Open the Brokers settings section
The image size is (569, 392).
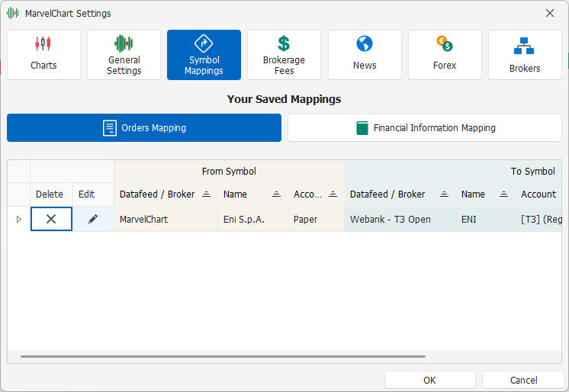point(525,55)
